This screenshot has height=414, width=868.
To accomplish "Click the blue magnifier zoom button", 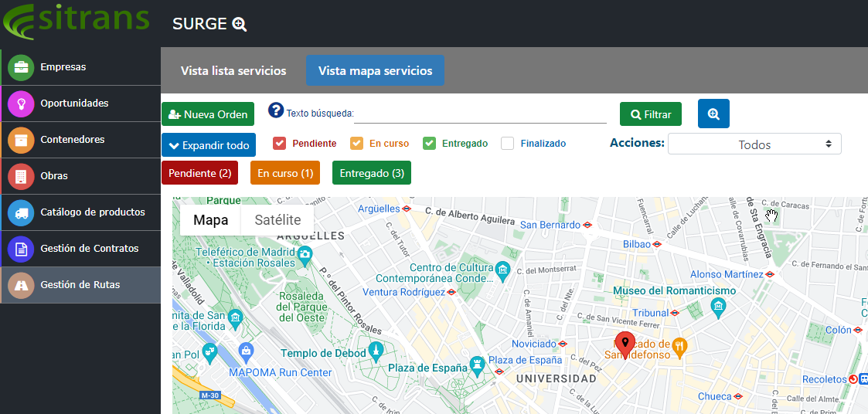I will (x=713, y=114).
